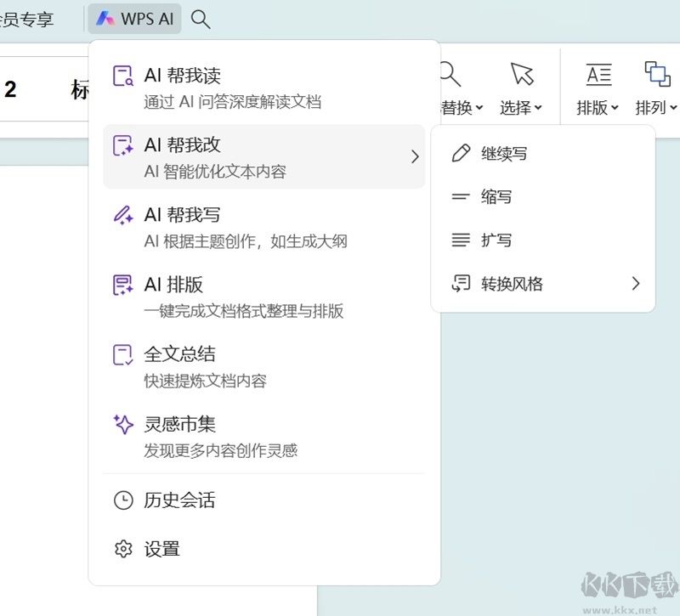This screenshot has height=616, width=680.
Task: Click the AI 帮我写 magic pen icon
Action: coord(122,214)
